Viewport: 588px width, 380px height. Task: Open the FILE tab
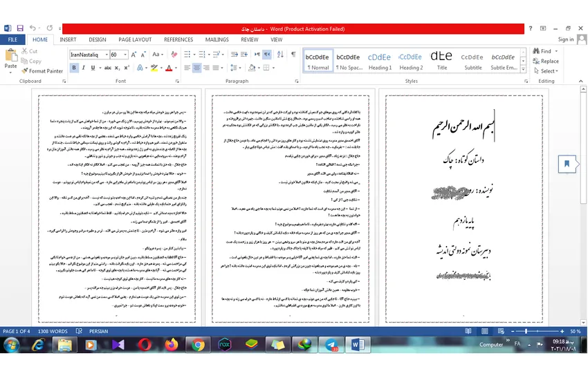pos(12,39)
